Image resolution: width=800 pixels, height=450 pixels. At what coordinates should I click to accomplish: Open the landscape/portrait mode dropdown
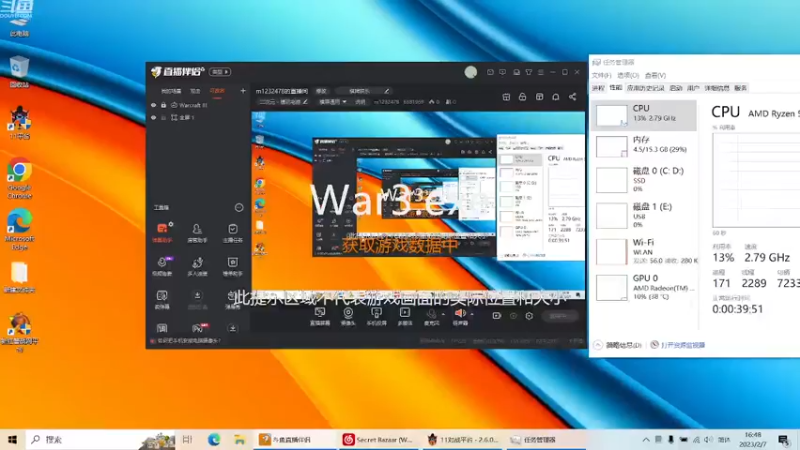click(332, 102)
